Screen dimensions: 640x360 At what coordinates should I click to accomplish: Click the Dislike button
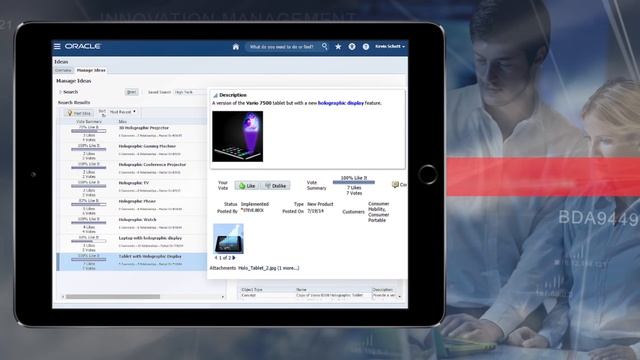(x=276, y=186)
